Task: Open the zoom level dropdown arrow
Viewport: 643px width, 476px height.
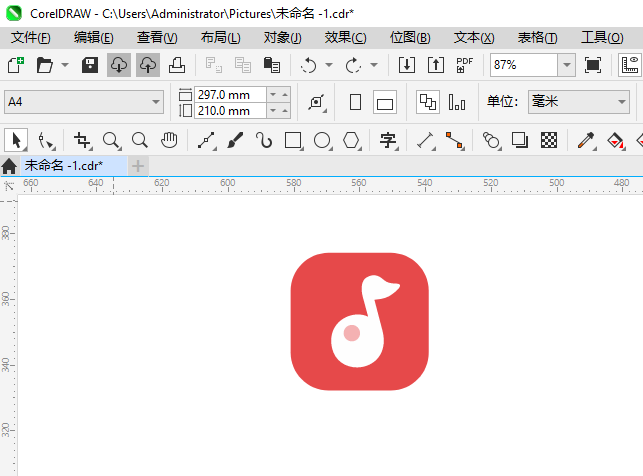Action: [x=567, y=65]
